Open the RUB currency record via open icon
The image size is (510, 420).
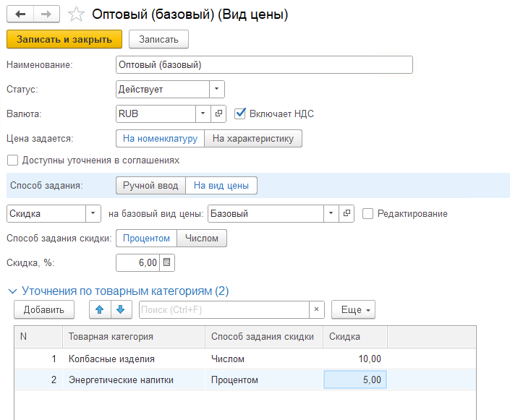click(x=219, y=113)
